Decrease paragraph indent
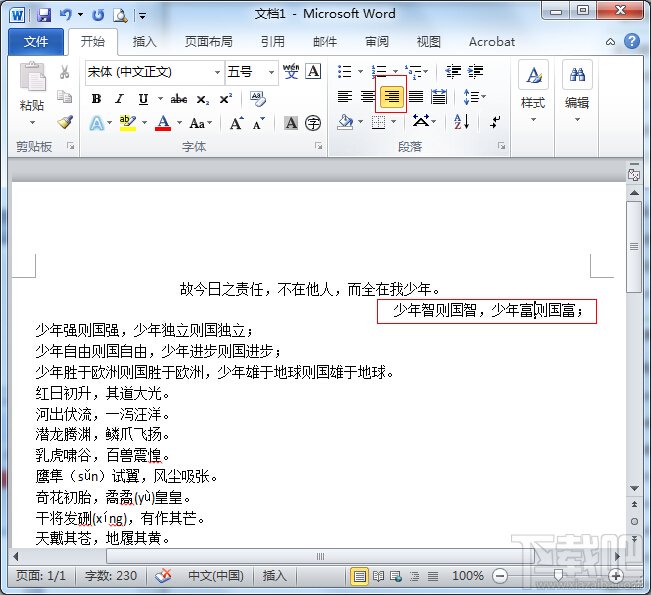 453,71
